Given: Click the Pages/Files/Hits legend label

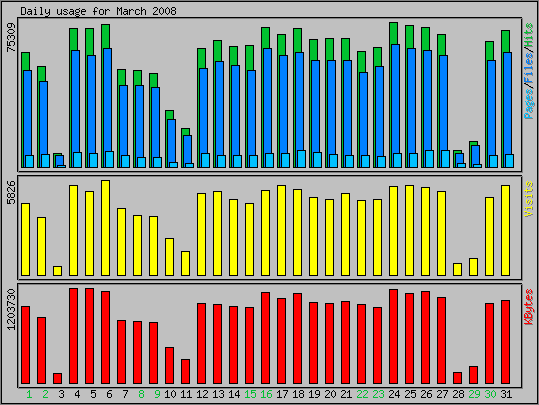Looking at the screenshot, I should (529, 71).
